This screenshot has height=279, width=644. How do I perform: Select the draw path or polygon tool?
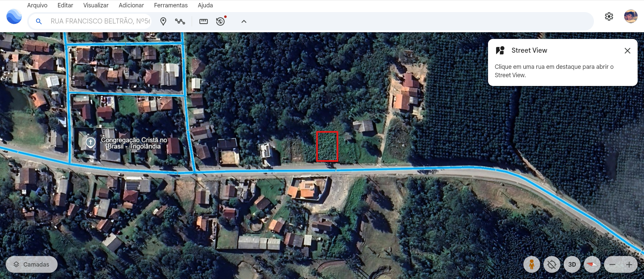[180, 21]
